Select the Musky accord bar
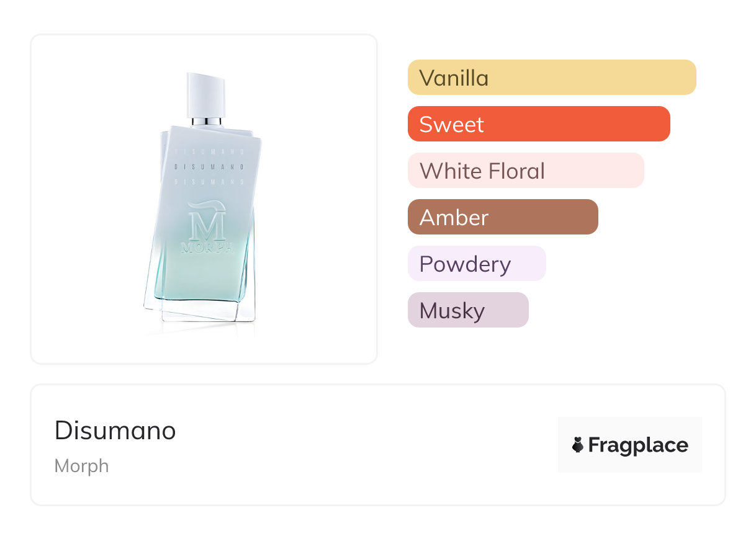 point(467,310)
